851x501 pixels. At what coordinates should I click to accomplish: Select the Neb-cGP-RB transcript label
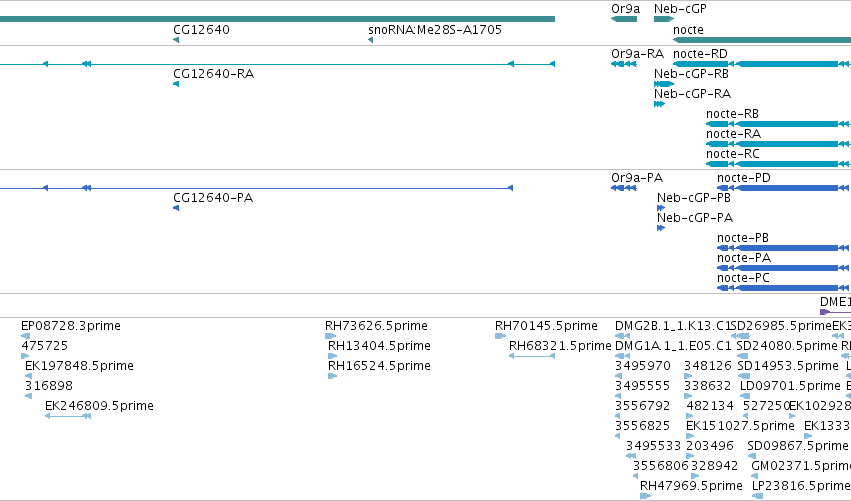[691, 74]
